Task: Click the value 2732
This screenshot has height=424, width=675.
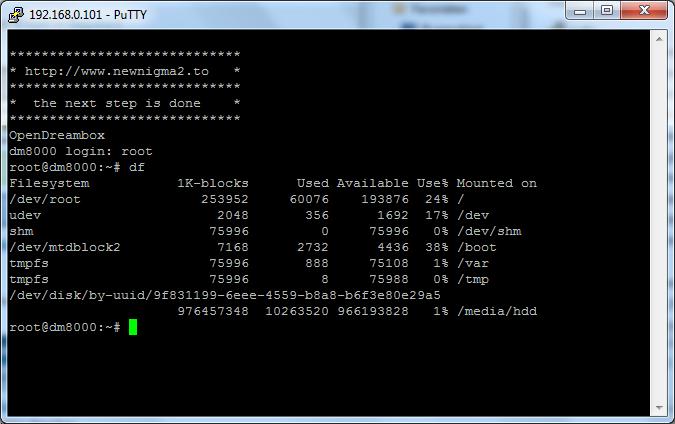Action: tap(313, 247)
